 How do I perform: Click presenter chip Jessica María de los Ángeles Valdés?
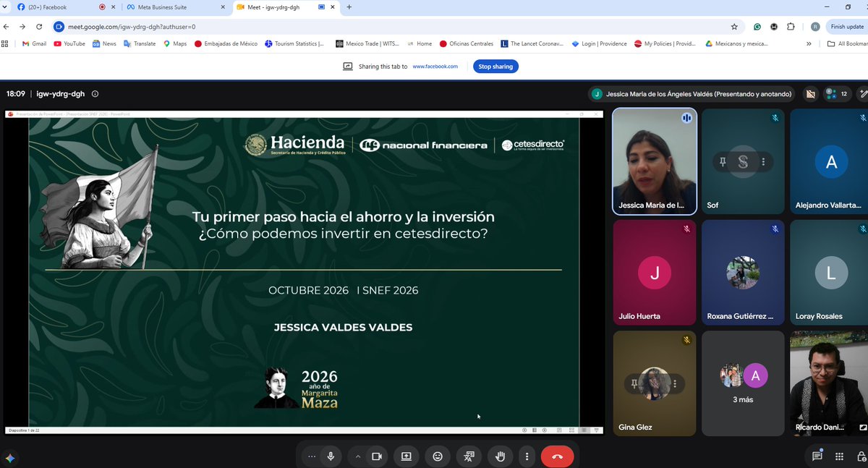[692, 93]
